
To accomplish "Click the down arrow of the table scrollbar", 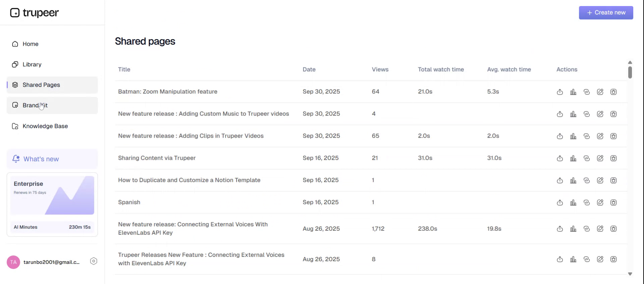I will pyautogui.click(x=630, y=274).
